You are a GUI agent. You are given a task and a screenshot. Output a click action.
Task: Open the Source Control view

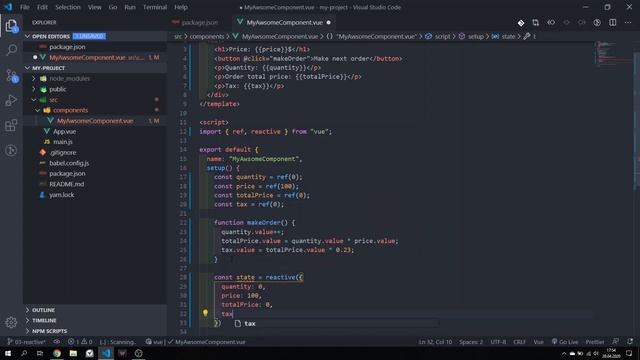coord(11,76)
